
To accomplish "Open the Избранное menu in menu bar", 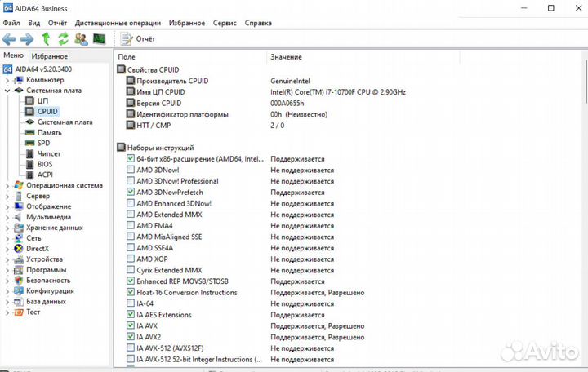I will pos(187,23).
